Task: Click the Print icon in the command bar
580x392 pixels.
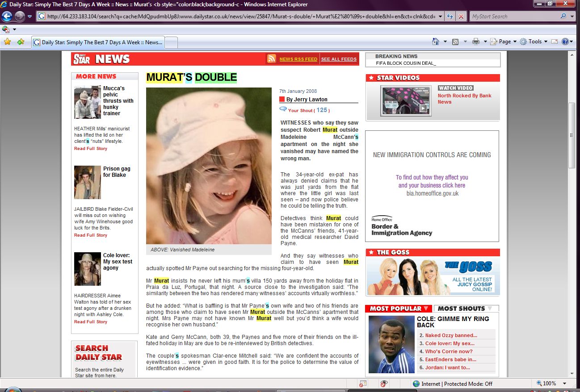Action: click(475, 42)
